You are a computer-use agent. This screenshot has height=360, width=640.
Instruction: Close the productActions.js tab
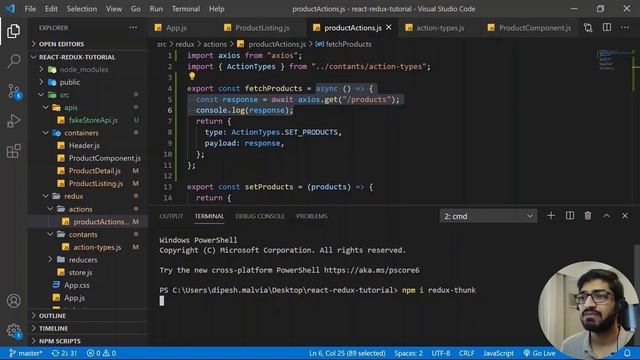(x=389, y=27)
